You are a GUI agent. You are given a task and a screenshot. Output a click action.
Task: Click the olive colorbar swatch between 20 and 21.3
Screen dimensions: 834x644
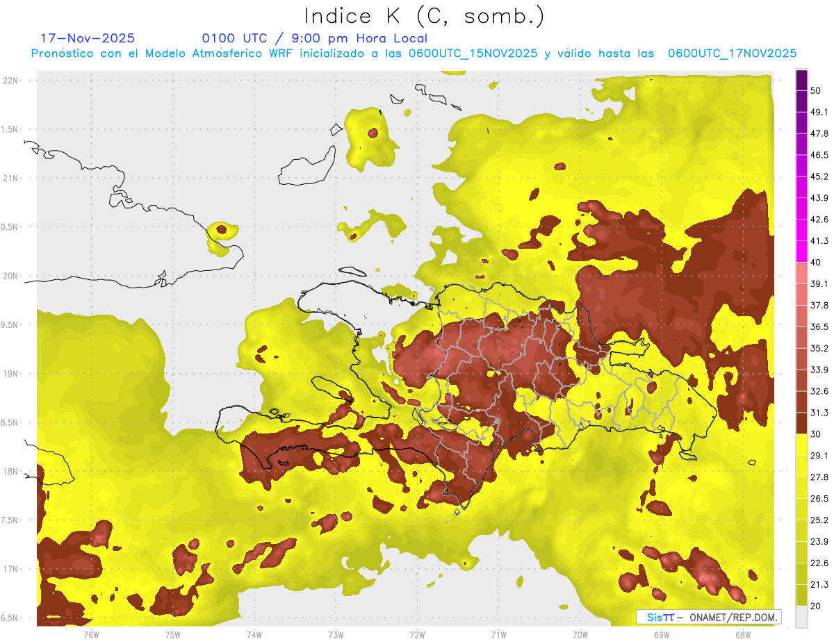(801, 595)
